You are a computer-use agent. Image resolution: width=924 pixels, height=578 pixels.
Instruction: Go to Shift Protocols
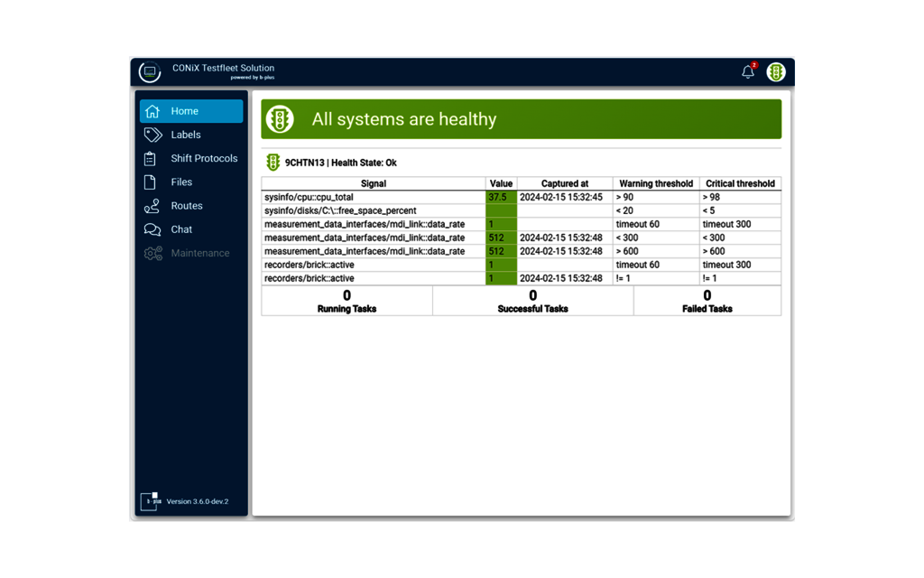(x=191, y=159)
